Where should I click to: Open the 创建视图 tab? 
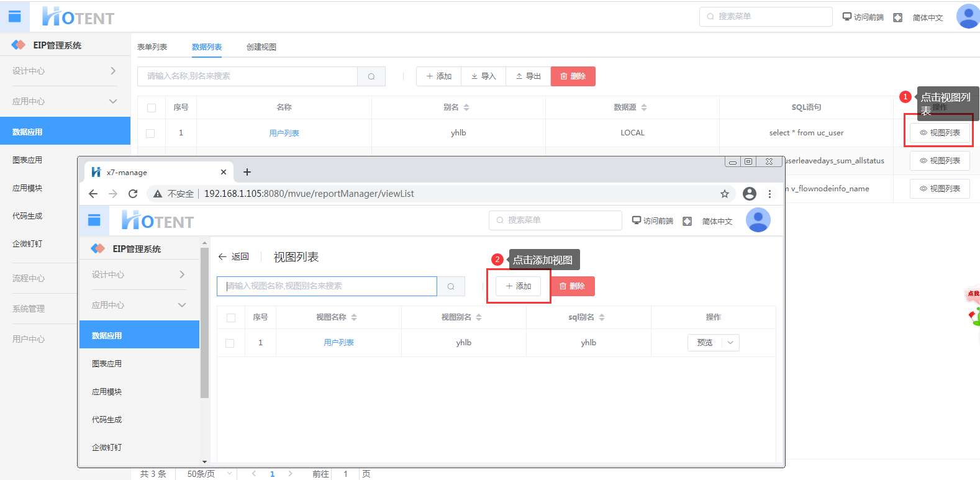tap(261, 47)
